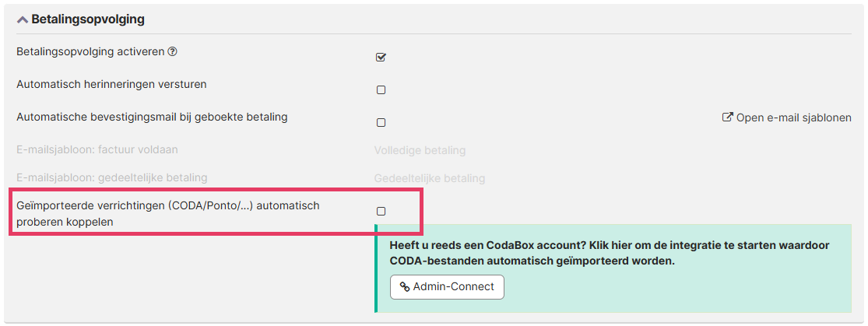
Task: Click the Automatische bevestigingsmail bij geboekte betaling label
Action: point(152,117)
